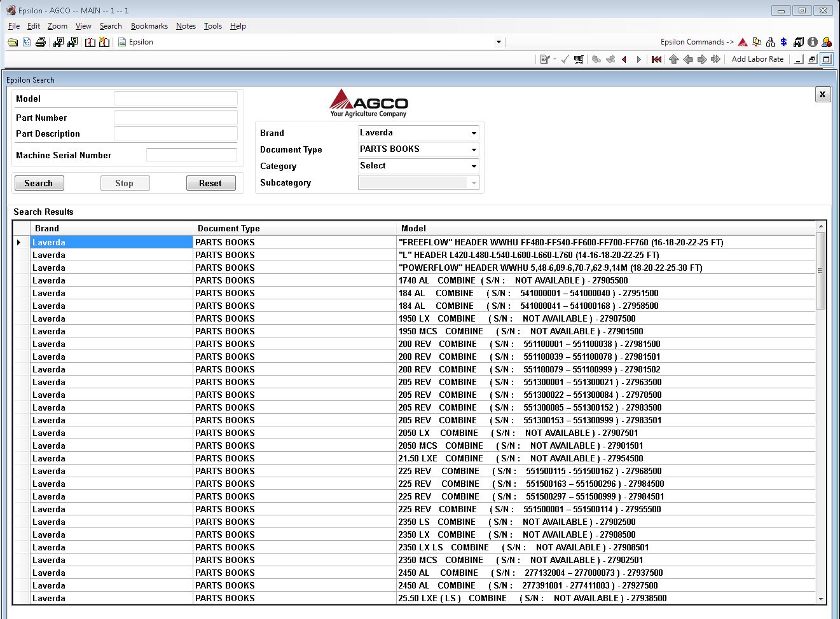Open the bookmark book icon
The image size is (840, 619).
coord(90,42)
